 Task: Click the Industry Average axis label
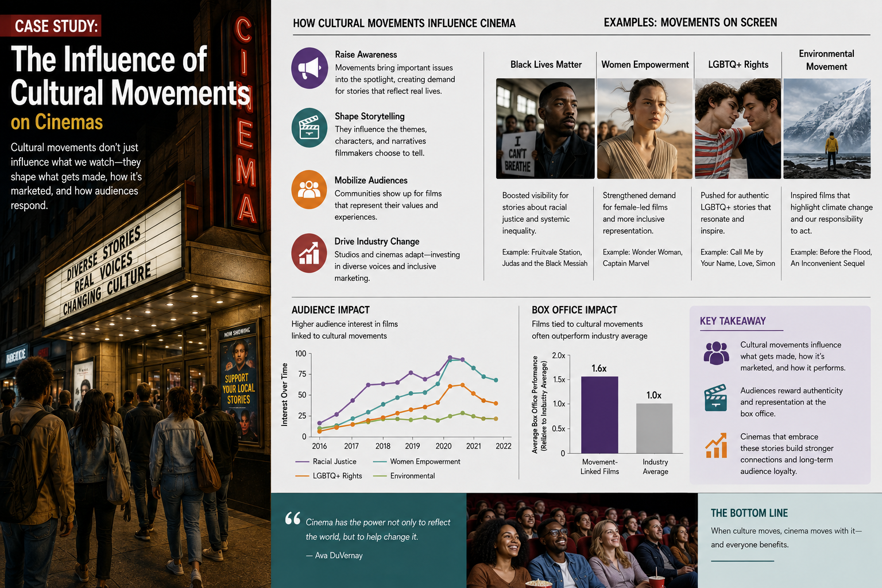(x=655, y=467)
